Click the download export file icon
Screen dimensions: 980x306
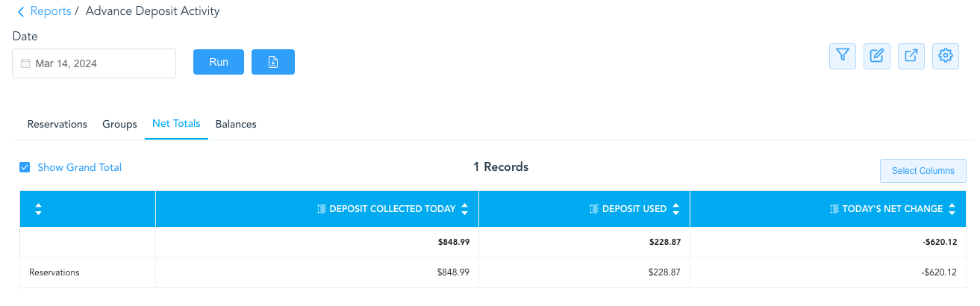pyautogui.click(x=273, y=62)
